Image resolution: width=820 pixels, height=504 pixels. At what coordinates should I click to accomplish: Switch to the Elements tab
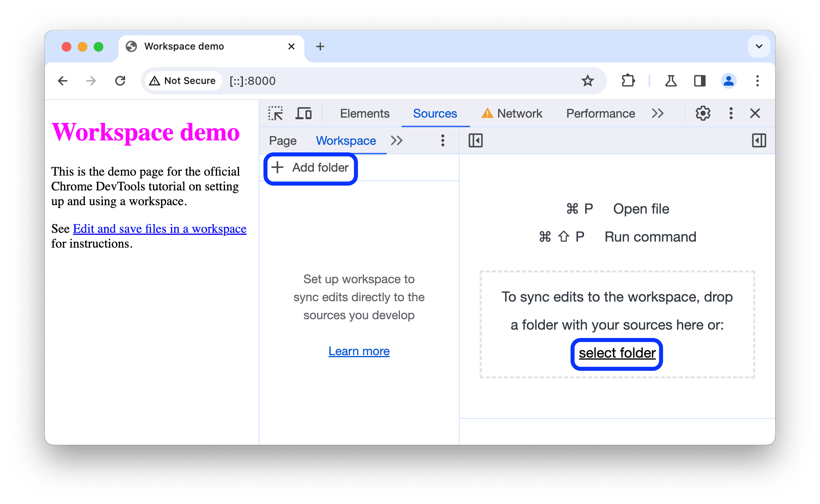coord(364,113)
